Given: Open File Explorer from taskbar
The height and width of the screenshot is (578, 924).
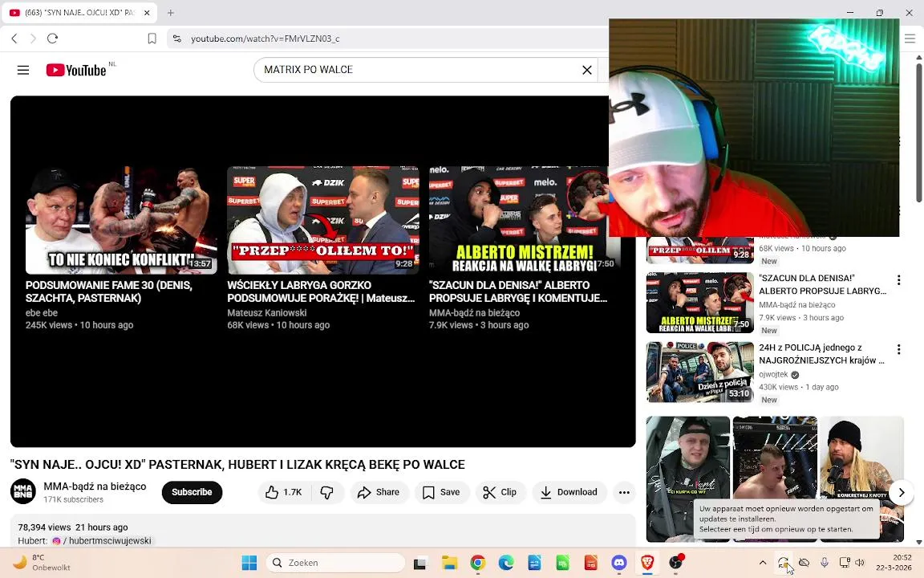Looking at the screenshot, I should click(450, 564).
